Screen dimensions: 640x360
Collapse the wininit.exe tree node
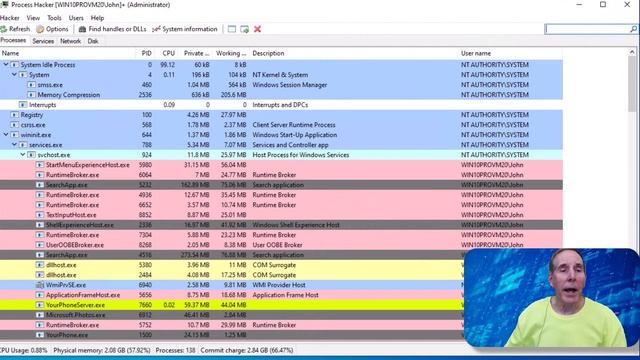[x=6, y=135]
